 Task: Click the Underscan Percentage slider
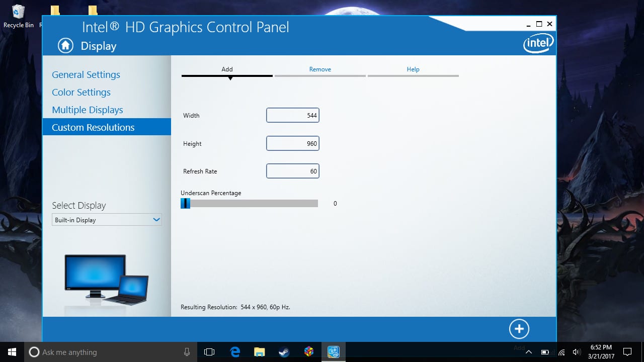click(250, 204)
